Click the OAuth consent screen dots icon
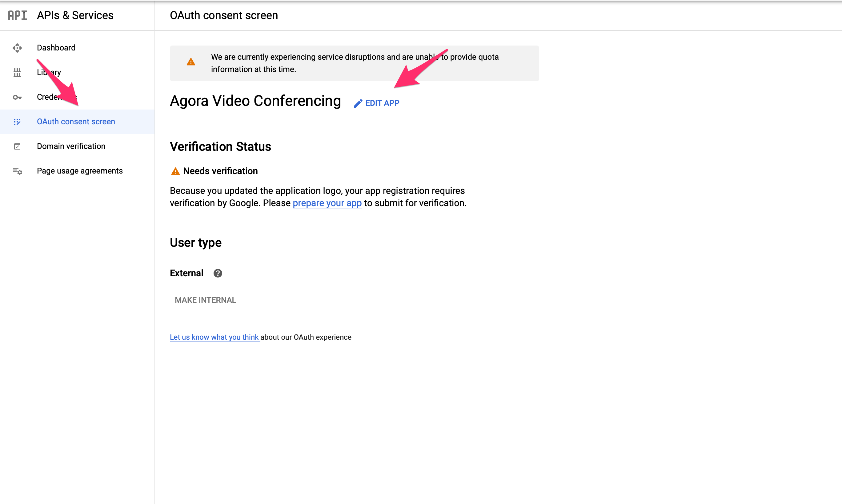Screen dimensions: 842x504 (17, 122)
